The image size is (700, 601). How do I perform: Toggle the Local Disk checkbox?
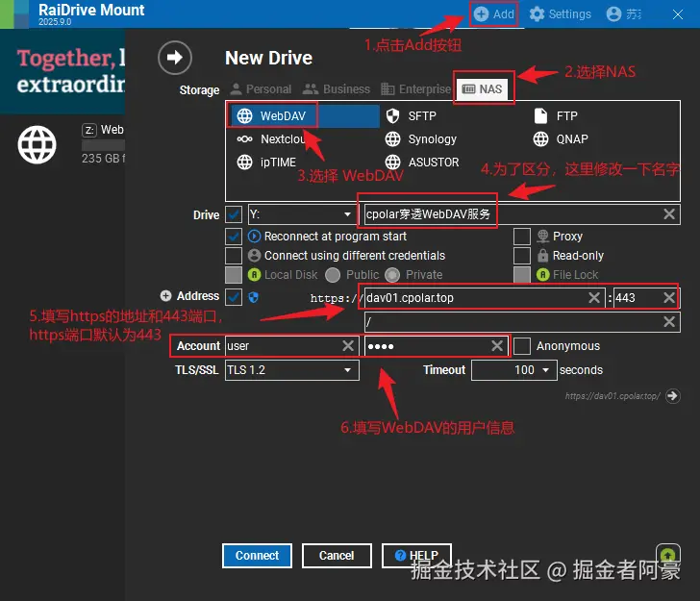point(234,275)
